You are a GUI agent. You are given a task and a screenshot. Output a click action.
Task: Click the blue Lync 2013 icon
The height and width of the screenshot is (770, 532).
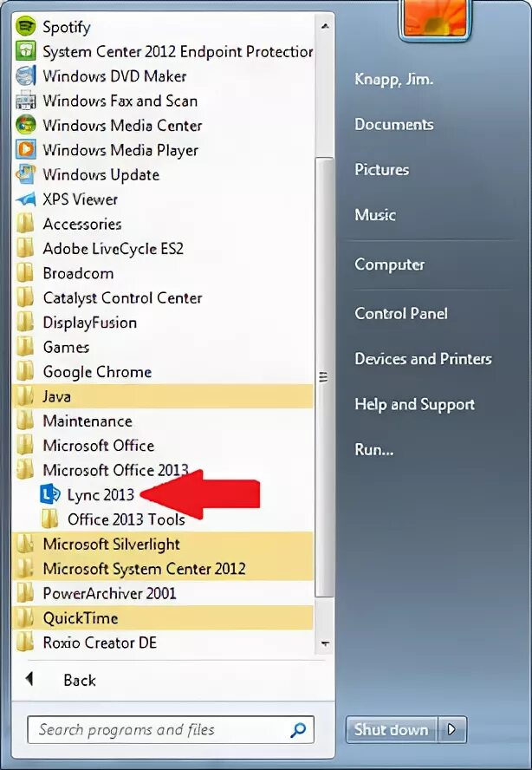49,494
